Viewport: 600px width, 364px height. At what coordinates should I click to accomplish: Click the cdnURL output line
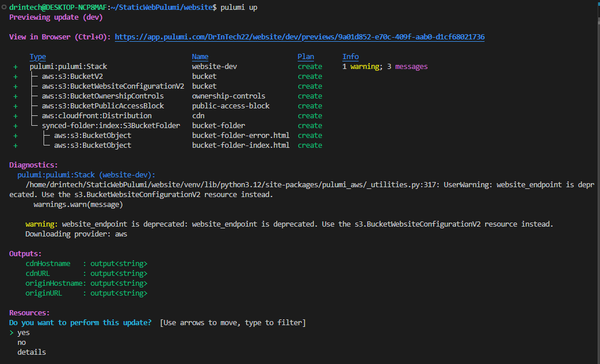[x=86, y=274]
